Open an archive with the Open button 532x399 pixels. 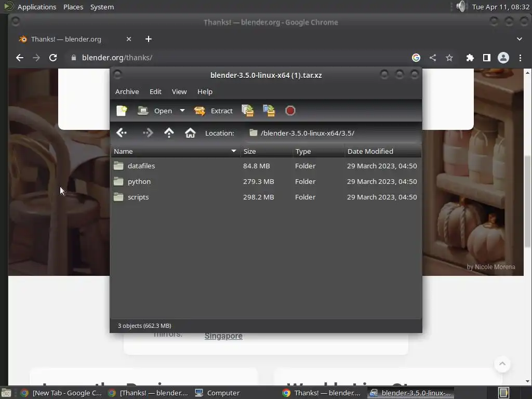point(155,111)
